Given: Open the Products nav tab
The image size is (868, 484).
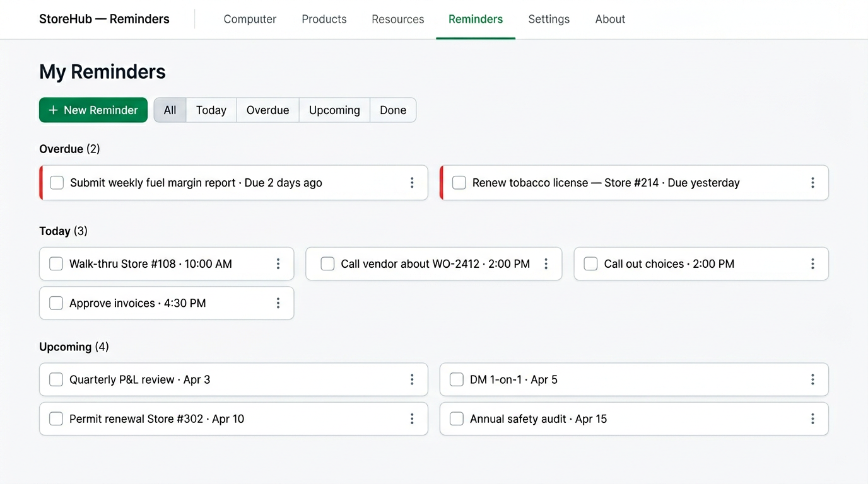Looking at the screenshot, I should [324, 19].
